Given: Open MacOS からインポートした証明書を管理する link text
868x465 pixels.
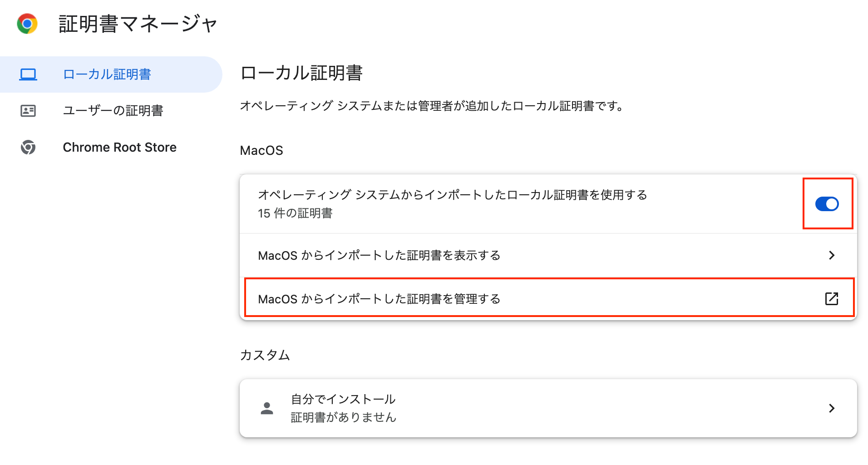Looking at the screenshot, I should click(x=379, y=299).
